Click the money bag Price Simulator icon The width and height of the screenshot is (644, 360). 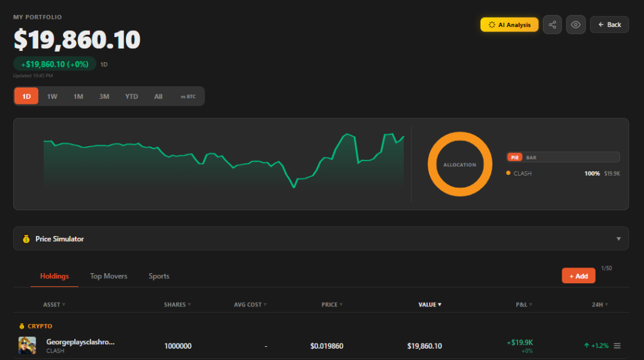[x=26, y=239]
